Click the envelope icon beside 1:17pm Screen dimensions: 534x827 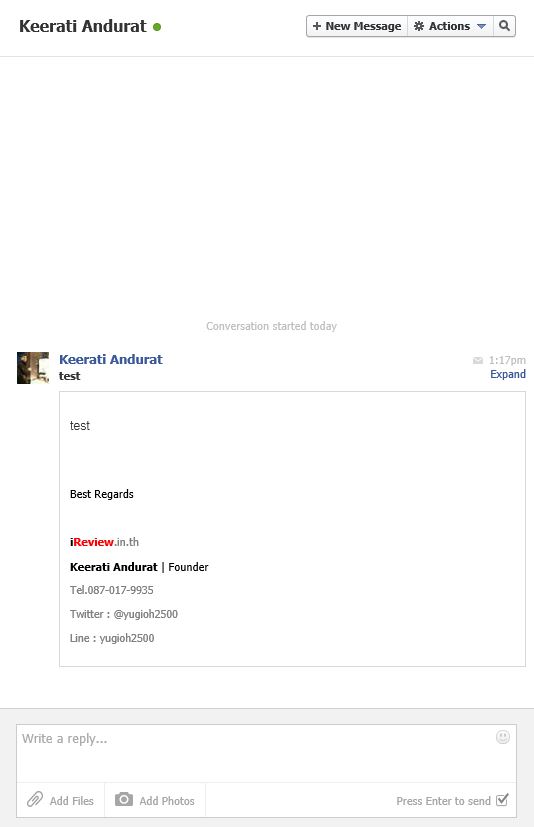[478, 360]
